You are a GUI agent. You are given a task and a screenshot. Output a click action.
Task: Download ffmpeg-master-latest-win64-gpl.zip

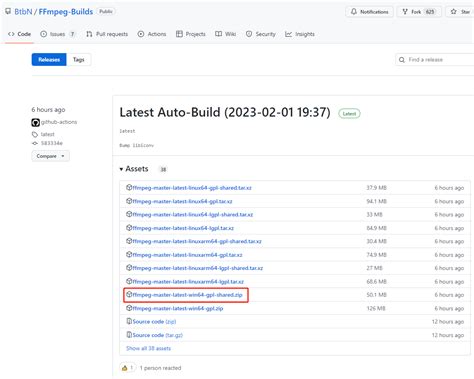pos(178,308)
